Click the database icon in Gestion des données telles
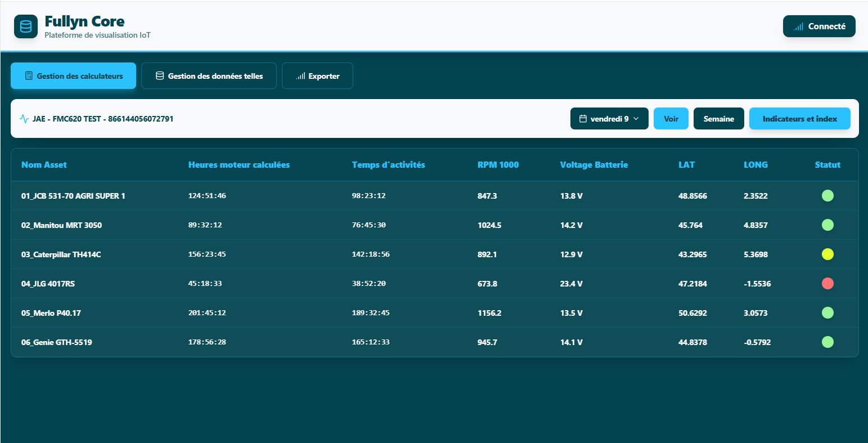Screen dimensions: 868x443 pos(160,76)
